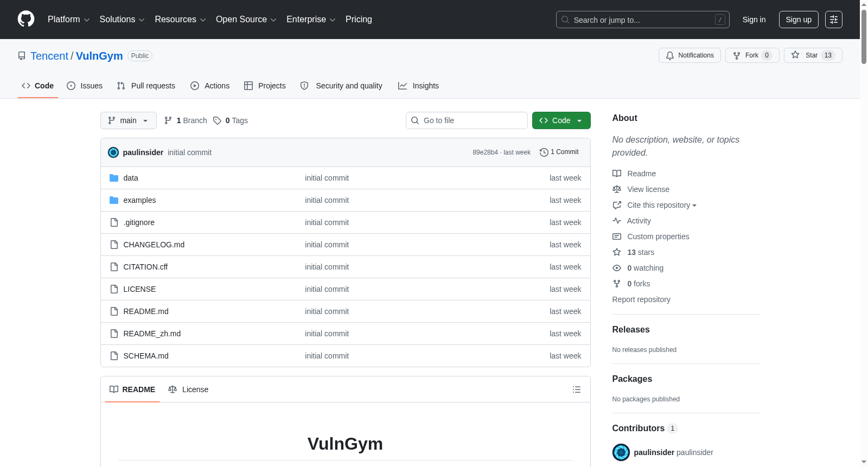Click the SCHEMA.md file icon
This screenshot has height=467, width=868.
(114, 356)
